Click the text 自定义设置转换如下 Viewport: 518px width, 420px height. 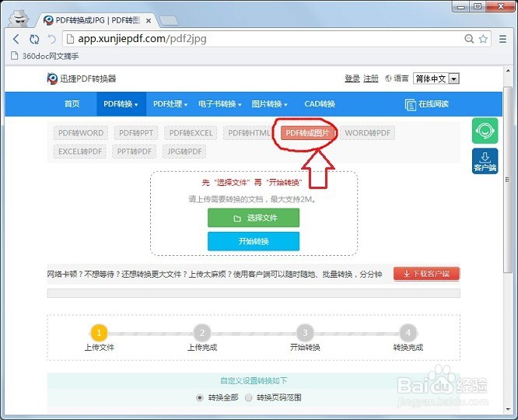point(254,380)
